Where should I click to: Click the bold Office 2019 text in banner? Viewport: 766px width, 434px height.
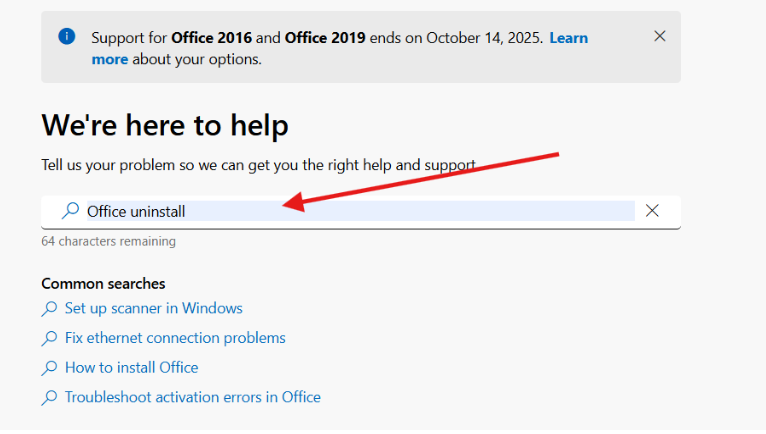pyautogui.click(x=325, y=38)
